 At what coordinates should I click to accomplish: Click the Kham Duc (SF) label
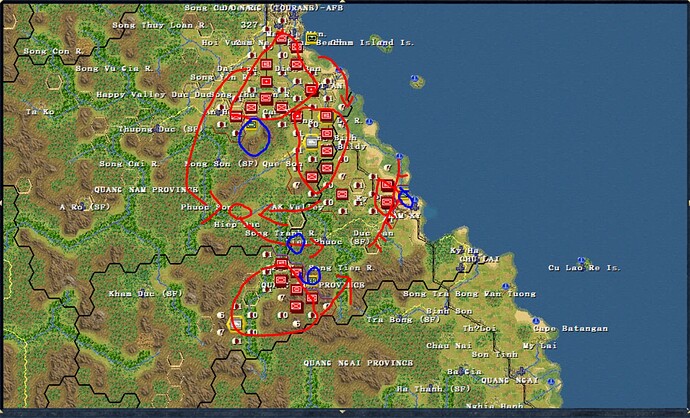[x=145, y=293]
